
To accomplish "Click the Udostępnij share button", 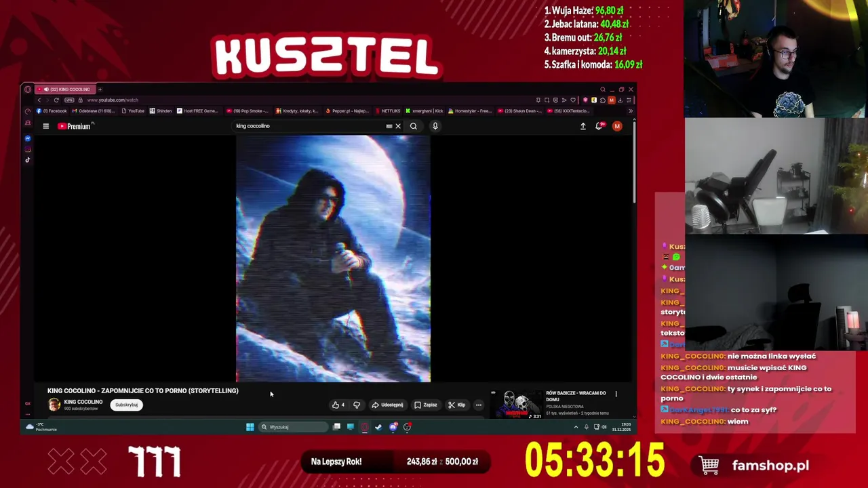I will click(x=387, y=405).
